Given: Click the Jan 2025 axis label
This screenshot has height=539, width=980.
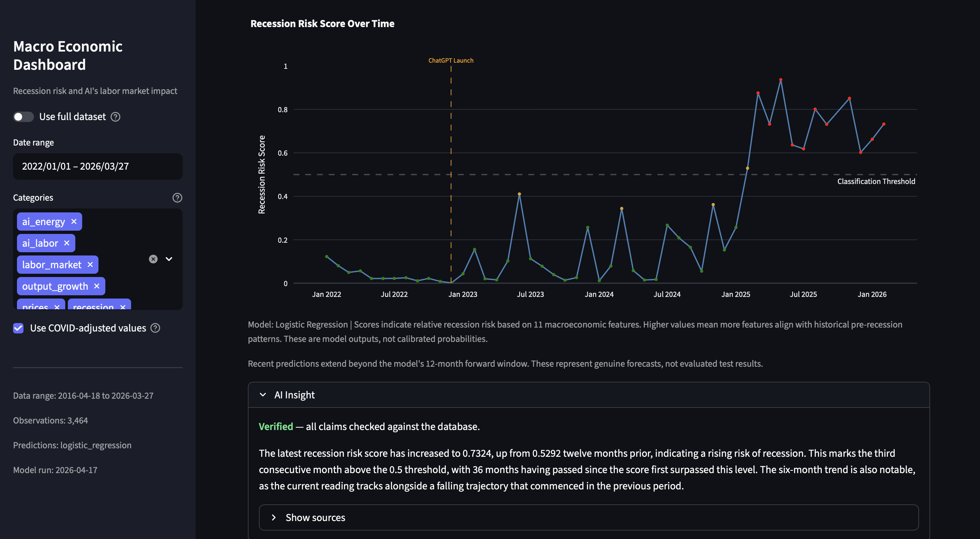Looking at the screenshot, I should click(x=736, y=294).
